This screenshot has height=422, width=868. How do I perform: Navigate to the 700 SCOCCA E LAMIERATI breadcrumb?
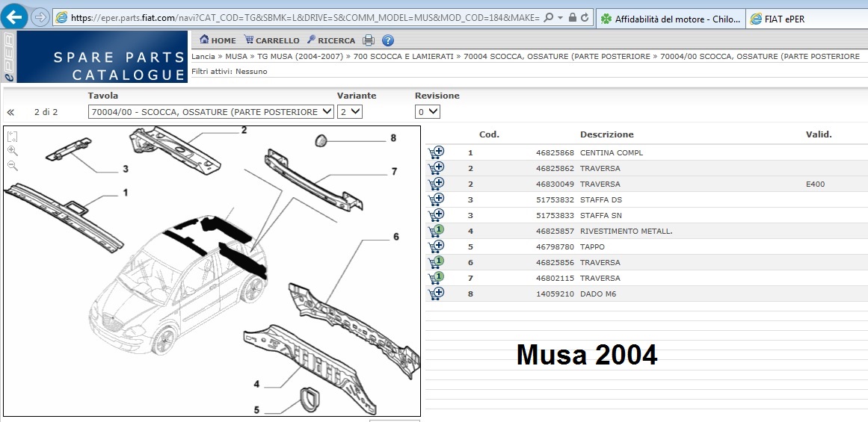tap(404, 57)
